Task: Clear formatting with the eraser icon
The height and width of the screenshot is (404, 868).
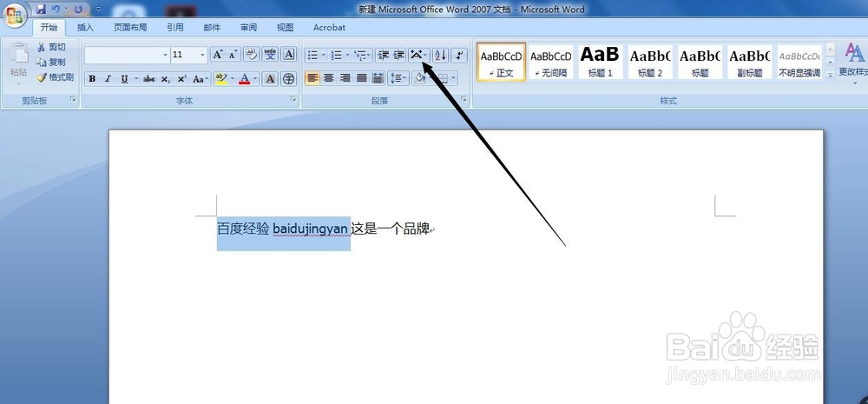Action: point(252,55)
